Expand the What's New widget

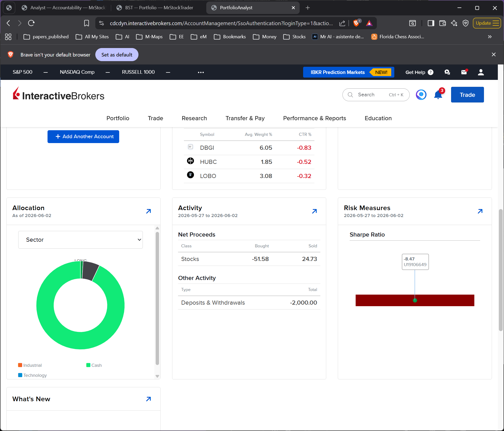point(148,399)
